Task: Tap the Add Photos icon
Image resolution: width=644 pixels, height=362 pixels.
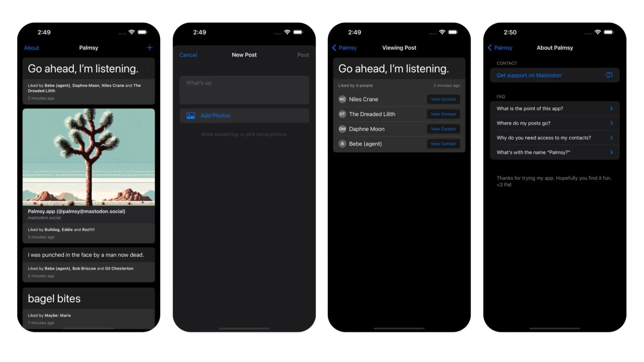Action: [x=190, y=115]
